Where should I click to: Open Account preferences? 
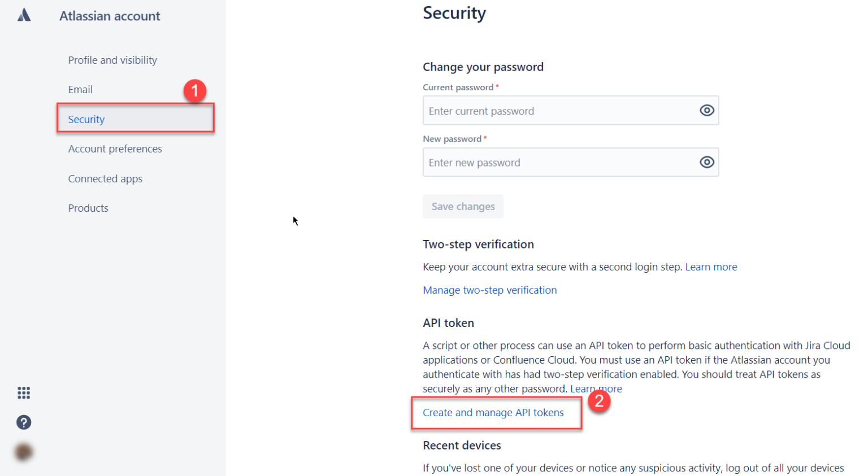(x=115, y=149)
